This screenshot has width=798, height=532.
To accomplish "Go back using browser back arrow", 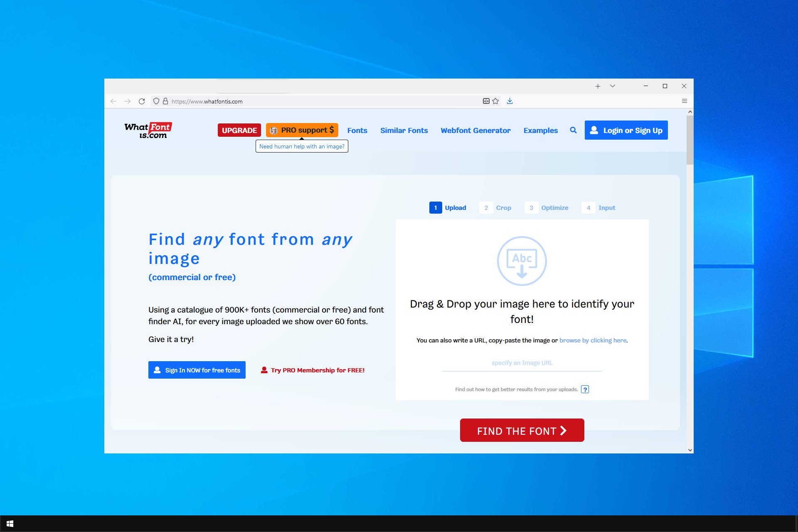I will (113, 101).
